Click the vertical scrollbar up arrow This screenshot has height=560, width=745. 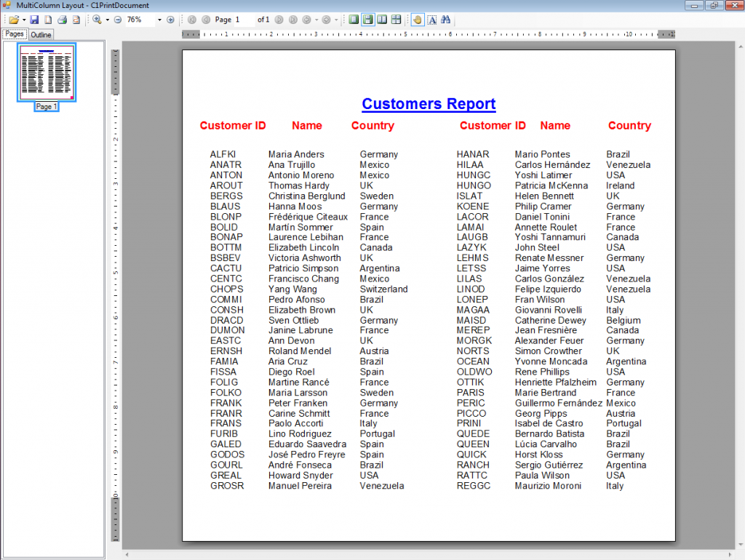pyautogui.click(x=741, y=47)
